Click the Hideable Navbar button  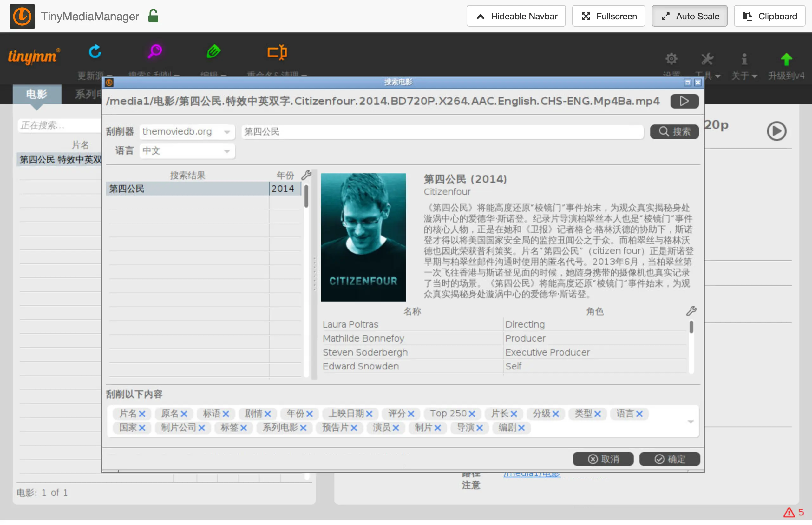click(516, 16)
